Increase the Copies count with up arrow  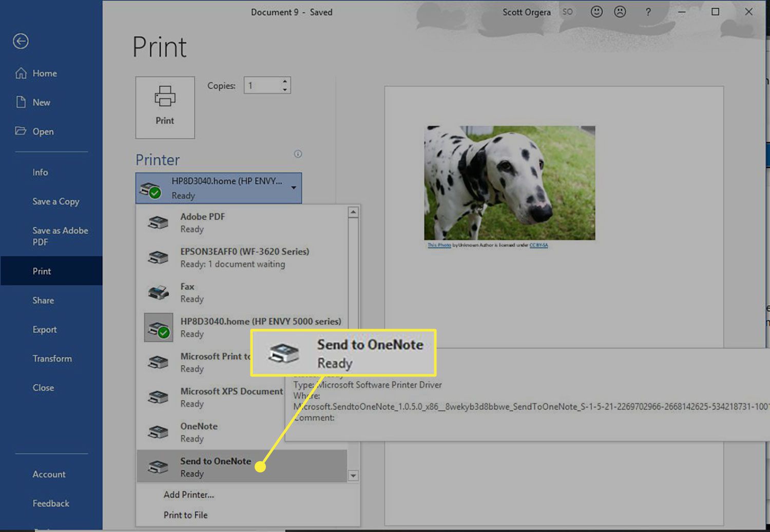[x=285, y=81]
